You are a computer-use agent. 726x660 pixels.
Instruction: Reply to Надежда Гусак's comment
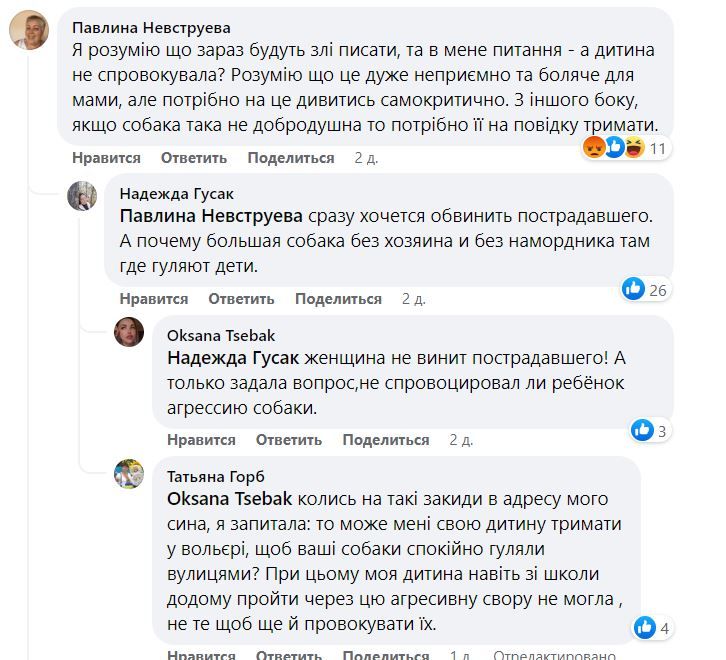[x=241, y=299]
